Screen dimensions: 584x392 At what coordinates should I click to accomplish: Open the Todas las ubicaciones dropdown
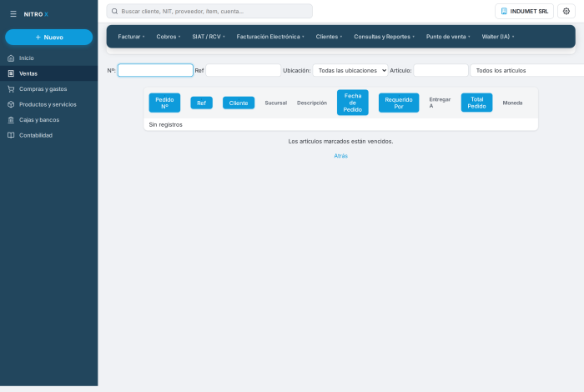(x=350, y=70)
